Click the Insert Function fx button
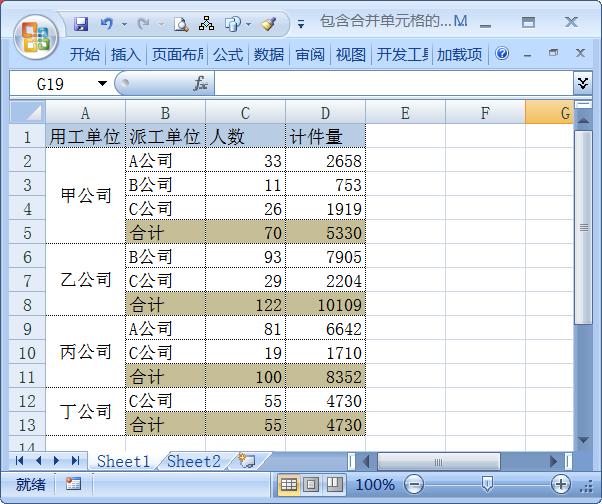Viewport: 602px width, 504px height. coord(200,83)
